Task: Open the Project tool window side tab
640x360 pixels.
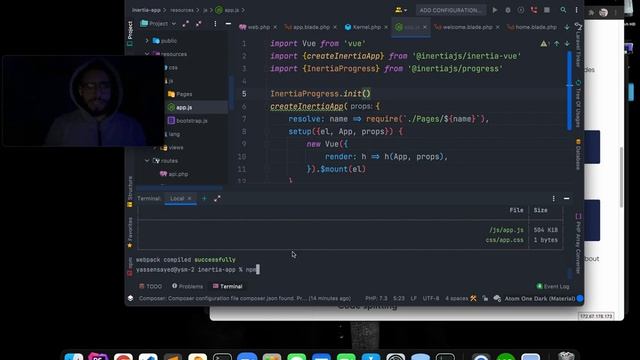Action: (130, 33)
